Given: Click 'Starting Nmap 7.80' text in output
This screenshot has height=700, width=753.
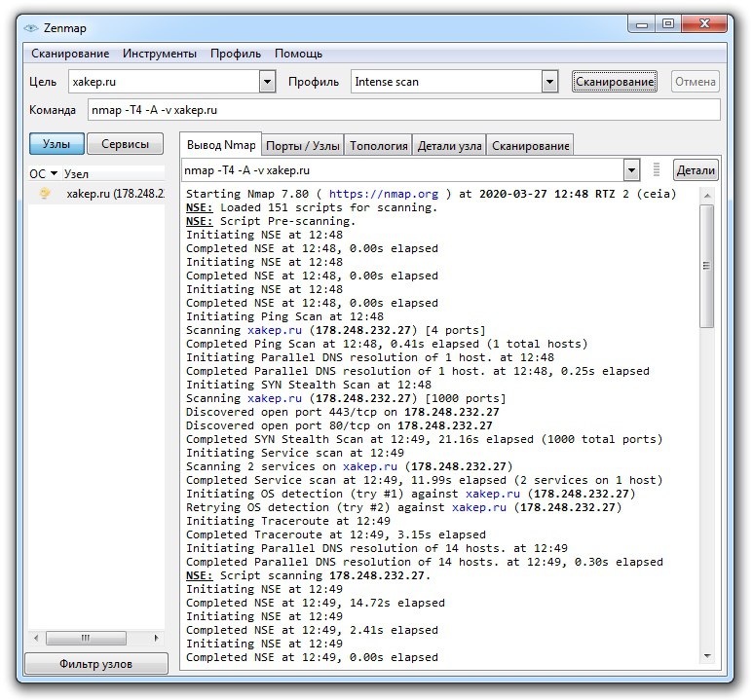Looking at the screenshot, I should [246, 194].
